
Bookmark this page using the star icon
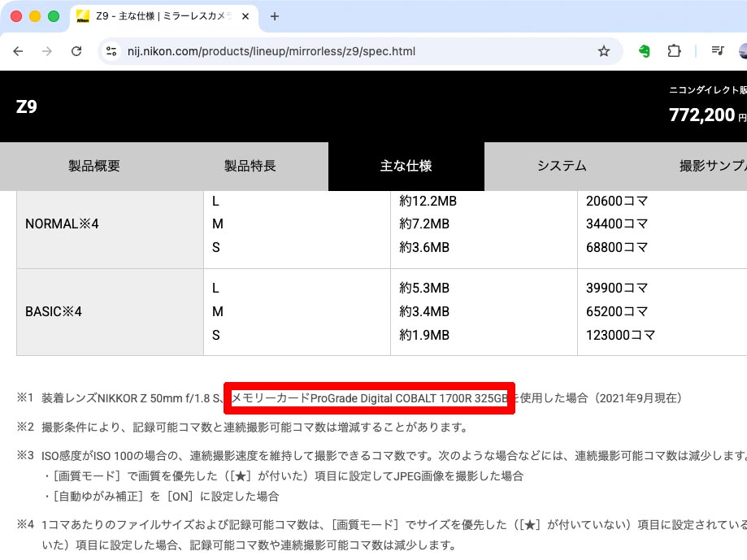603,50
